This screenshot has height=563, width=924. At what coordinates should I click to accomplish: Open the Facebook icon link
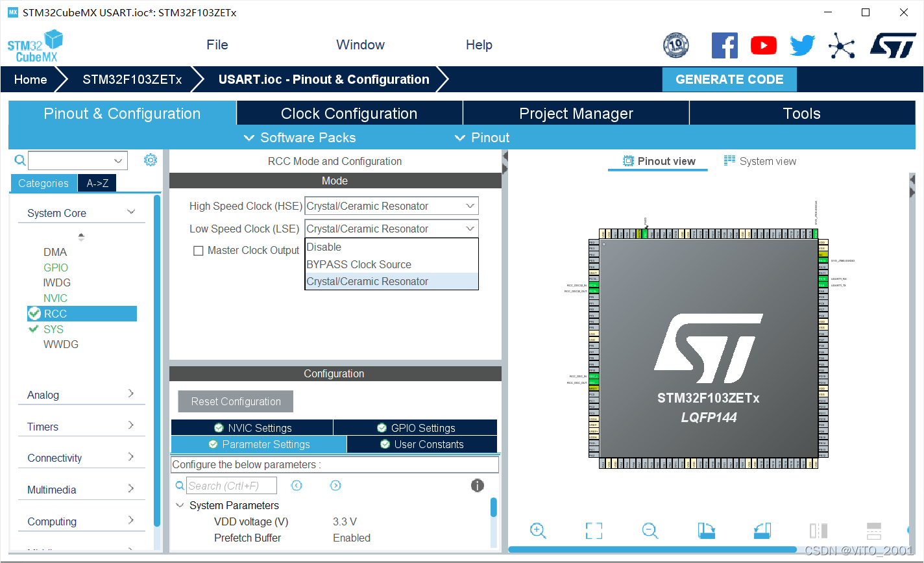point(725,45)
